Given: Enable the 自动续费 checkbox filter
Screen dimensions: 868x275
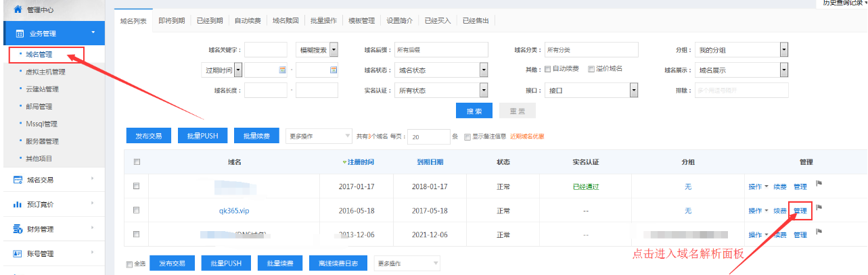Looking at the screenshot, I should 548,70.
